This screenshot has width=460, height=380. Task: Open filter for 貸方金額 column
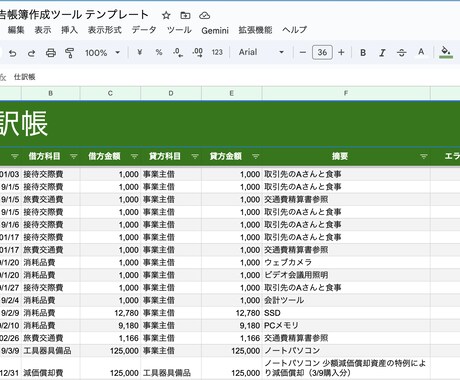coord(256,156)
